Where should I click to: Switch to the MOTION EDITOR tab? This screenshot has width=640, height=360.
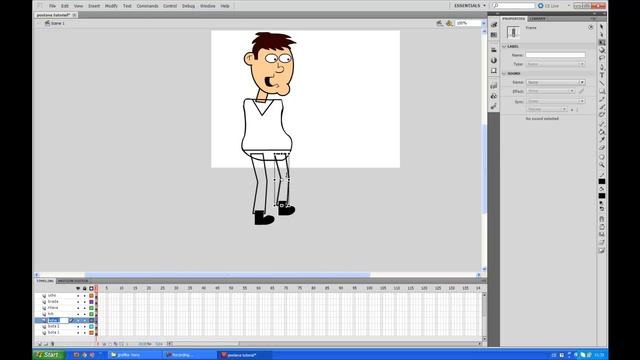click(x=73, y=281)
